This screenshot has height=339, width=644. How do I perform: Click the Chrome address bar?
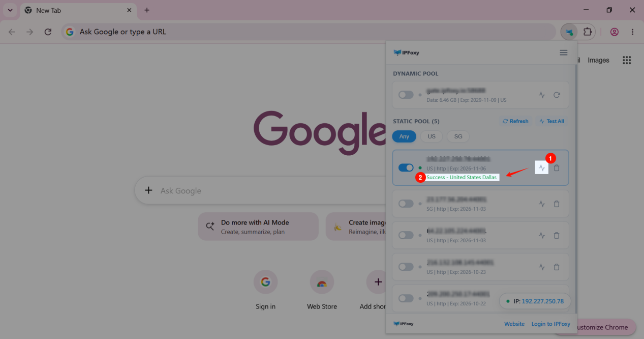[309, 32]
